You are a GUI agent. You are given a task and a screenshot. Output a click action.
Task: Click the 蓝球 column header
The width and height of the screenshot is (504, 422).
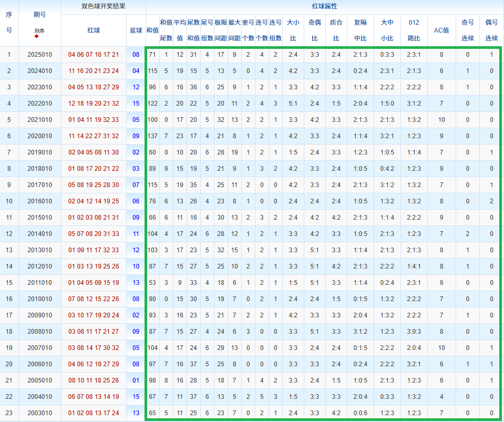click(x=136, y=30)
